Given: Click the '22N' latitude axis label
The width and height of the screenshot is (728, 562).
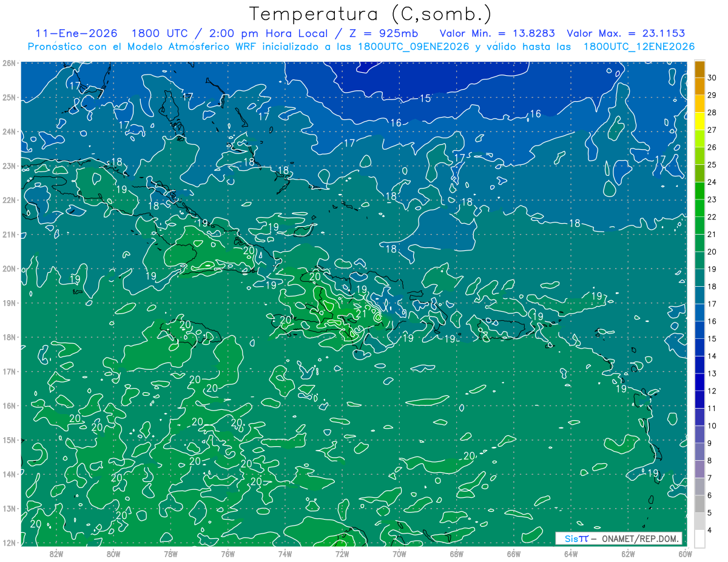Looking at the screenshot, I should click(x=9, y=200).
